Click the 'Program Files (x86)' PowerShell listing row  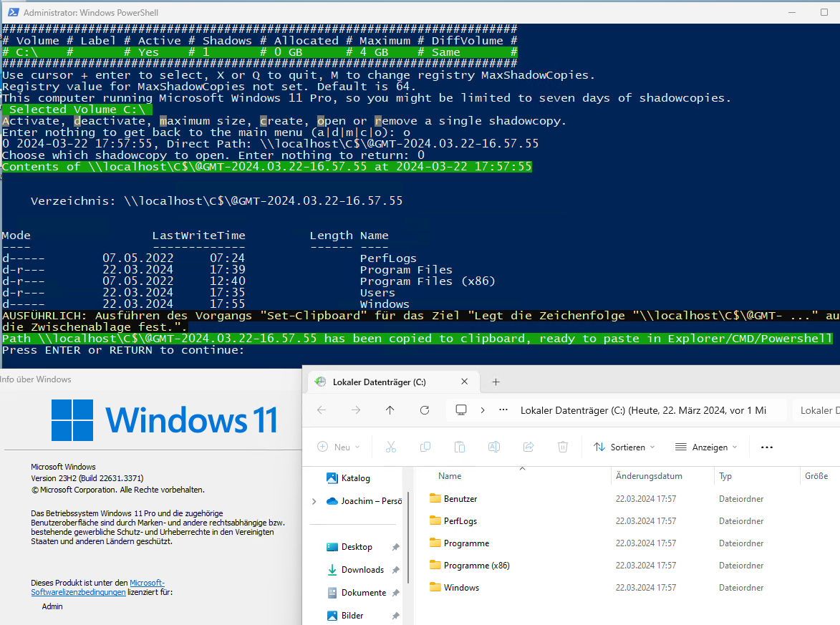248,281
